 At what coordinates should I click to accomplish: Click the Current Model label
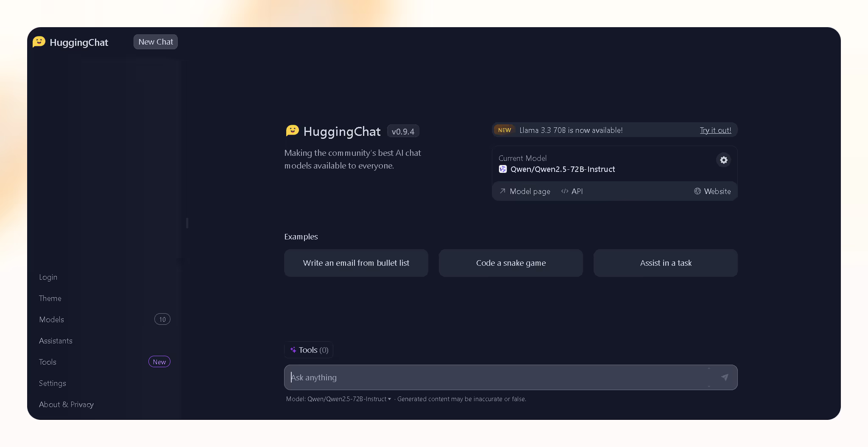522,158
